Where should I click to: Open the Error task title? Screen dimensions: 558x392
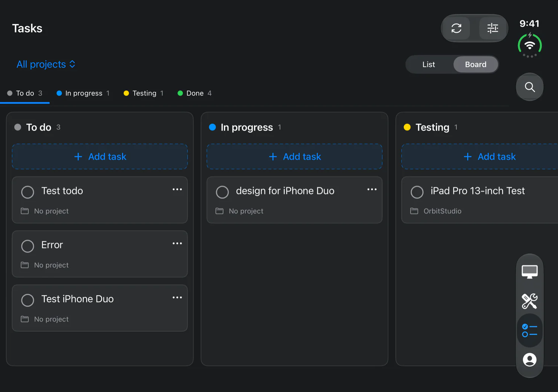point(52,245)
